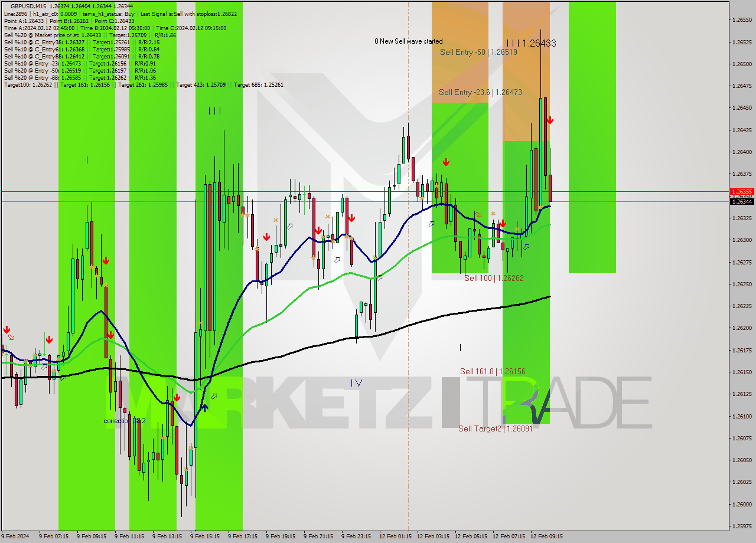Image resolution: width=756 pixels, height=543 pixels.
Task: Click the 'Sell 161.8 | 1.26156' level label
Action: click(493, 371)
